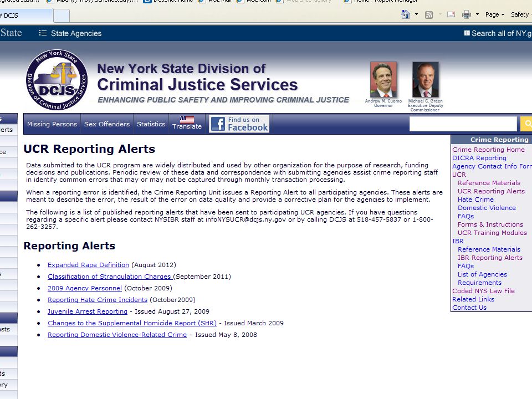The image size is (532, 399).
Task: Open Statistics navigation tab
Action: pos(151,124)
